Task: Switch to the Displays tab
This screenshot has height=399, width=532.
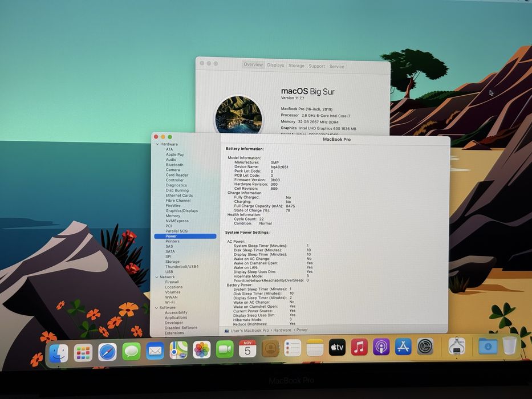Action: point(275,65)
